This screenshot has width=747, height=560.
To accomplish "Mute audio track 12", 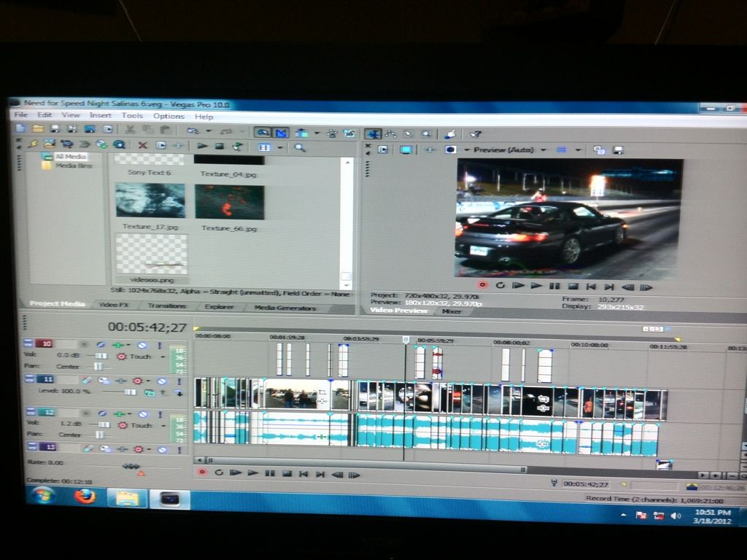I will pos(143,414).
